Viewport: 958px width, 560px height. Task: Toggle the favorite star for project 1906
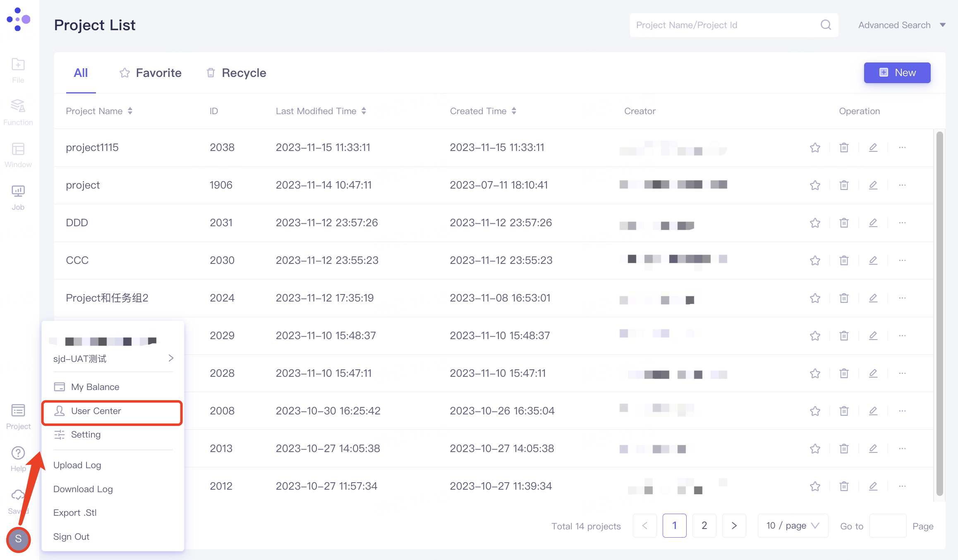tap(815, 185)
